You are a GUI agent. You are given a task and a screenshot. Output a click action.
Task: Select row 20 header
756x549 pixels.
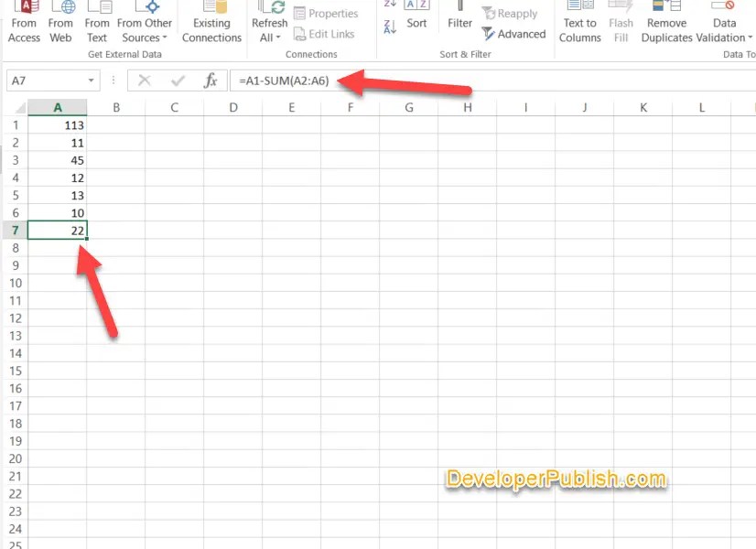(x=16, y=458)
